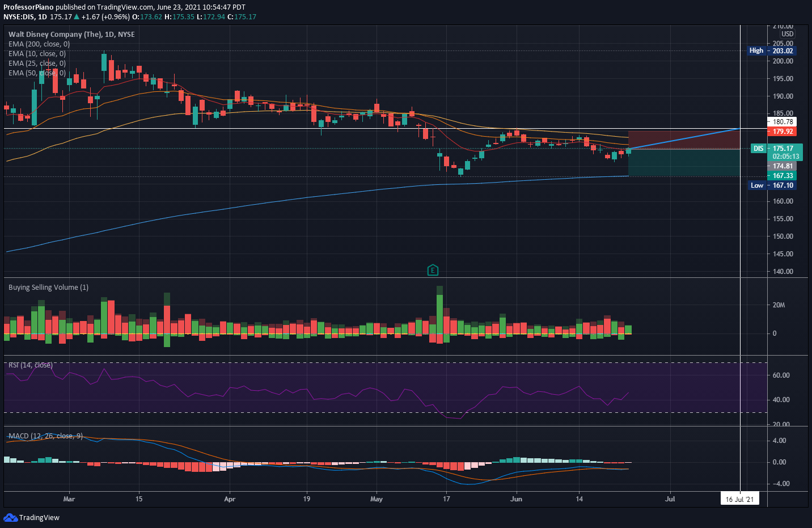Click the Jul label on time axis
Viewport: 812px width, 528px height.
tap(670, 499)
